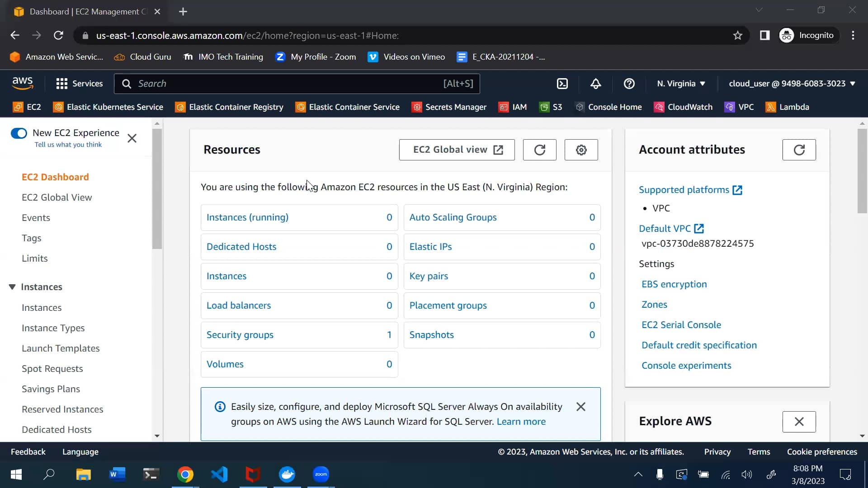The height and width of the screenshot is (488, 868).
Task: Open Resources settings gear icon
Action: coord(581,150)
